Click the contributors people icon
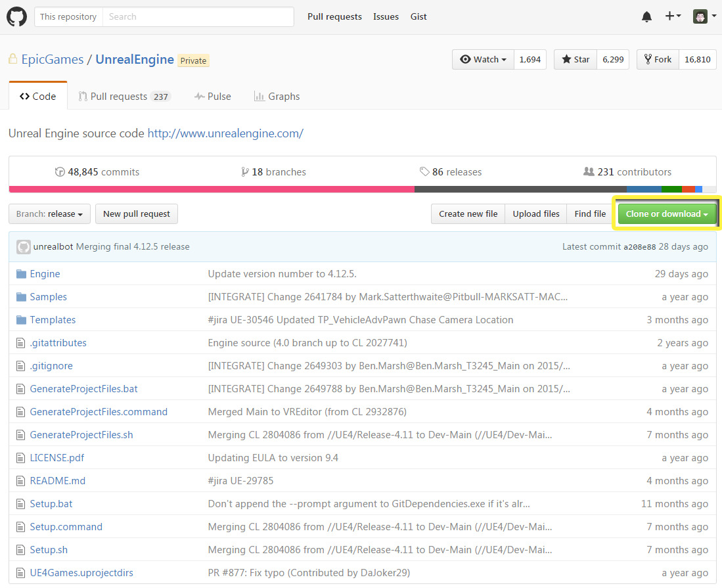 pyautogui.click(x=589, y=172)
